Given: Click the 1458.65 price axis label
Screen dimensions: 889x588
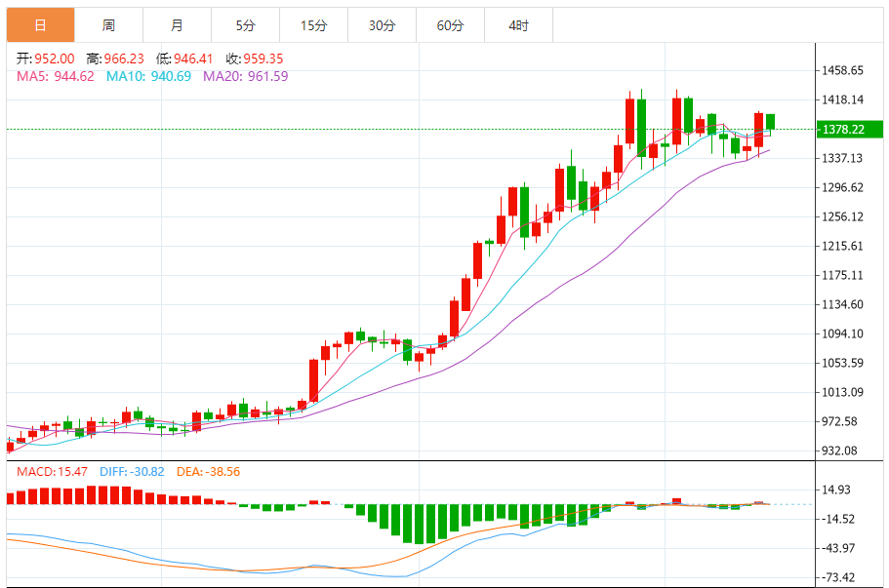Looking at the screenshot, I should click(x=843, y=70).
